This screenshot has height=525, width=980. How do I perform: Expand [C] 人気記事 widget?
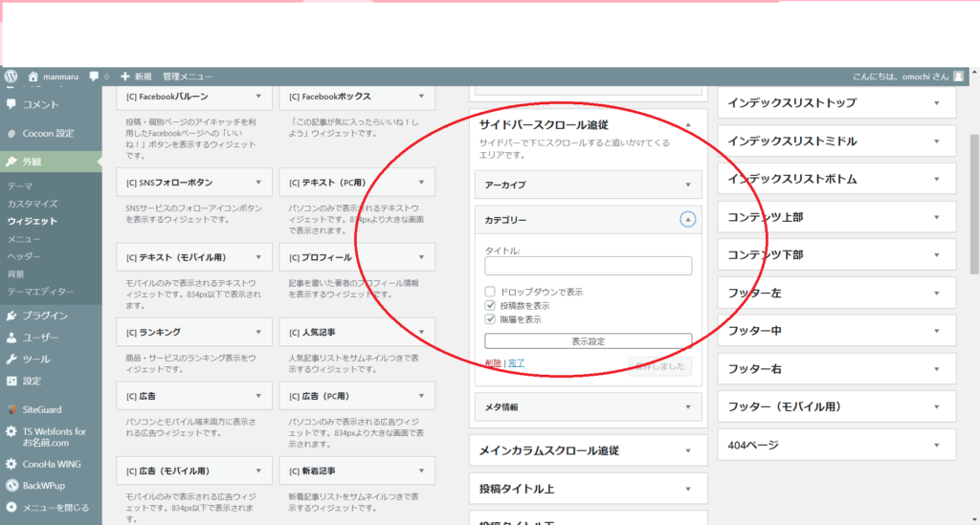(421, 332)
